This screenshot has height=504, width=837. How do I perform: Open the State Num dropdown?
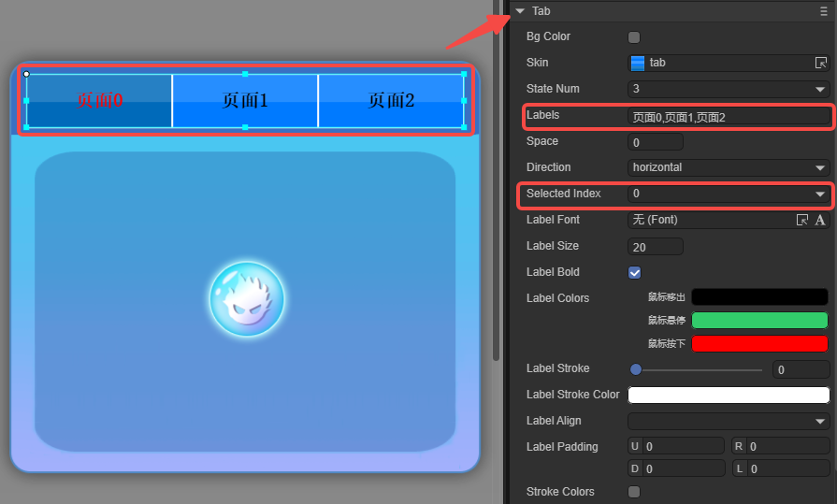coord(729,89)
